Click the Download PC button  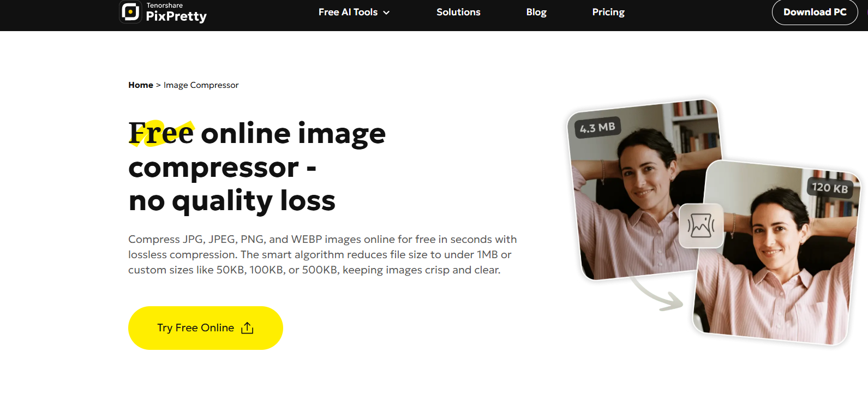[x=815, y=12]
